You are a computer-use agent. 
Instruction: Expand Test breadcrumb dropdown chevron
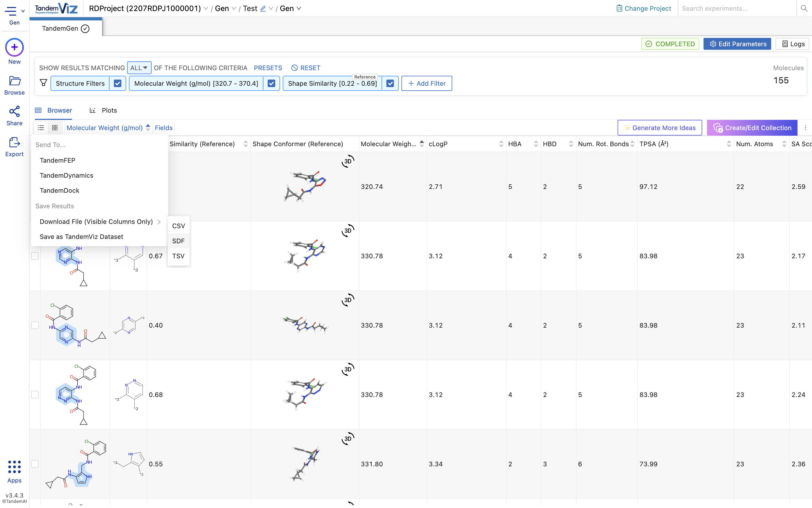click(x=271, y=9)
